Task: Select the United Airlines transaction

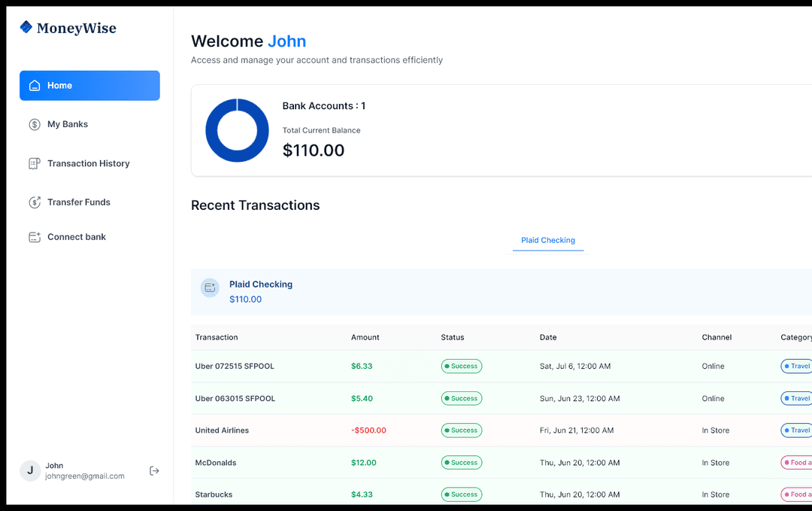Action: (x=222, y=430)
